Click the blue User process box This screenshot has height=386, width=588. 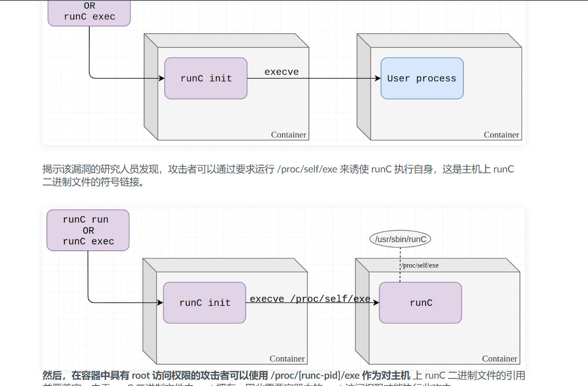(422, 78)
